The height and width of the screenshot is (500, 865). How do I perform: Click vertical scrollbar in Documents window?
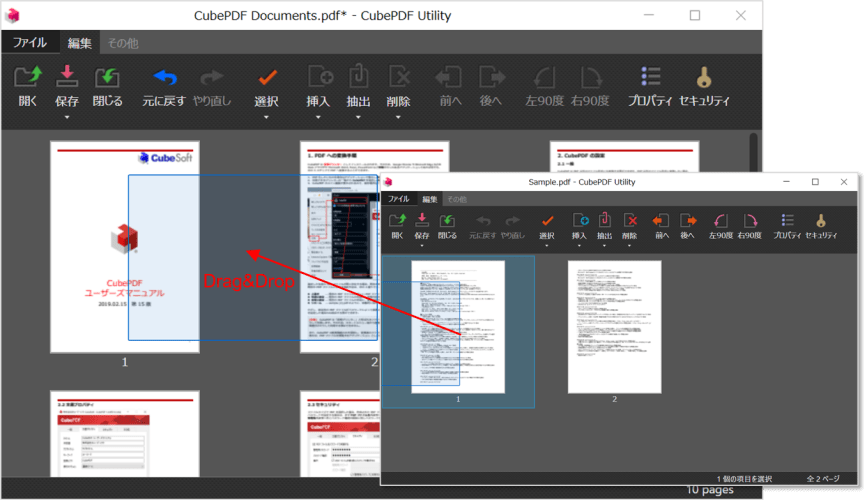753,153
